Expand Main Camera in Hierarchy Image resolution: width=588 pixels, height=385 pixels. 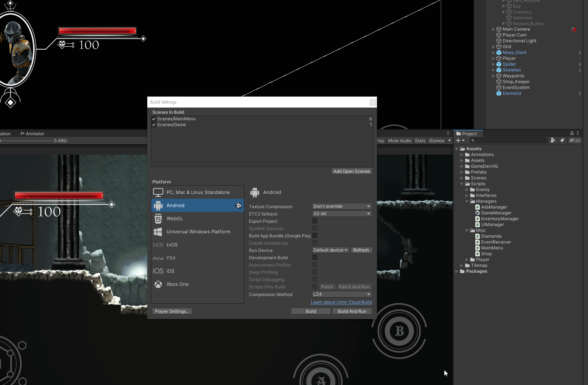click(x=493, y=29)
